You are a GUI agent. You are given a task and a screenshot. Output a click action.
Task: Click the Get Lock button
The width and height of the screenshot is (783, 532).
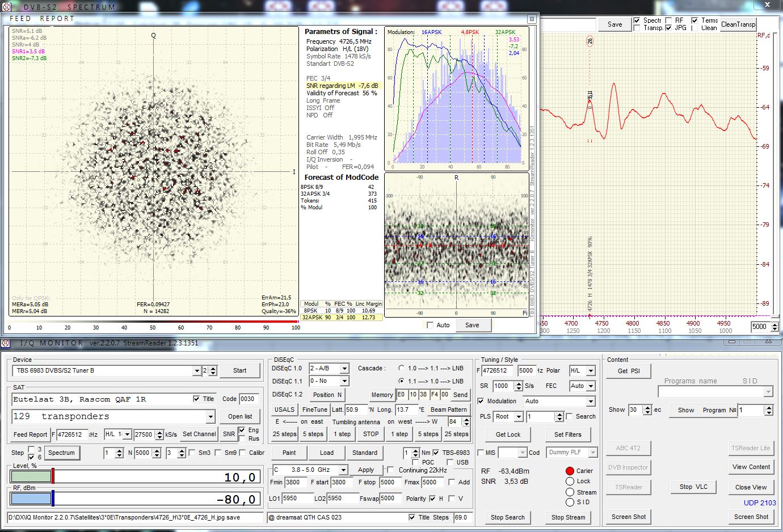pyautogui.click(x=508, y=434)
